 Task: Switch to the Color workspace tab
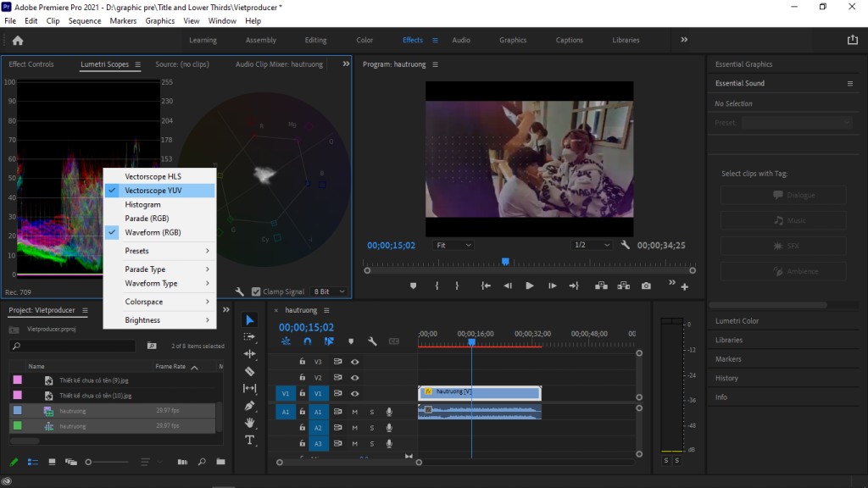pos(364,39)
